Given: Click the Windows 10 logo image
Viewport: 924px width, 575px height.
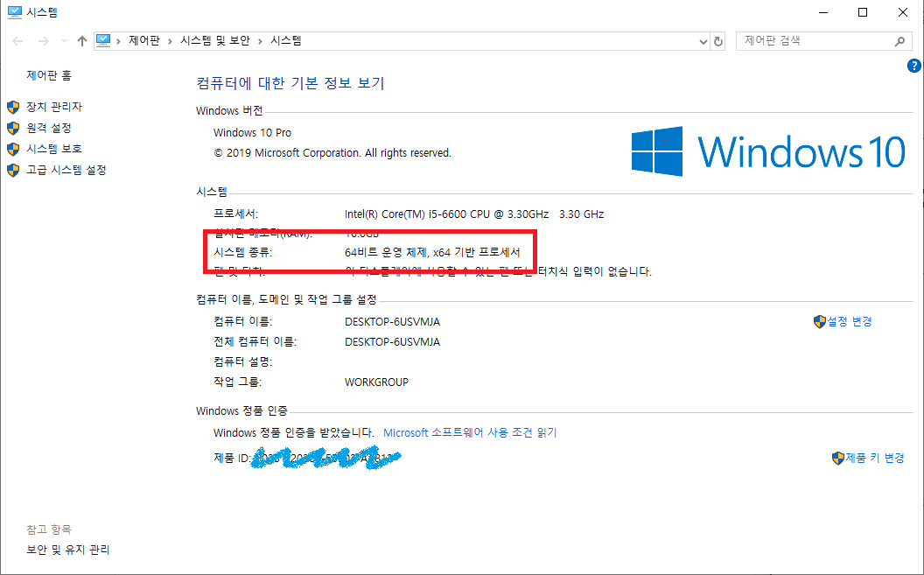Looking at the screenshot, I should (768, 151).
